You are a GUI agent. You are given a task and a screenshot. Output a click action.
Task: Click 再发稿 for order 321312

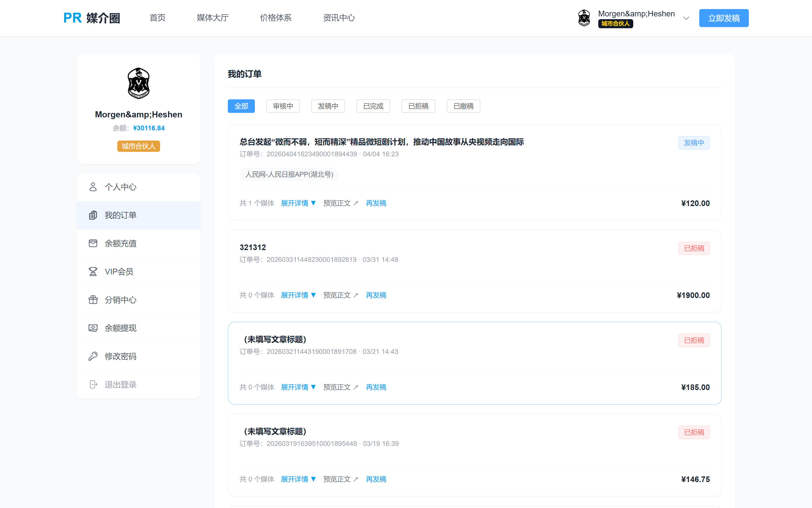[376, 295]
